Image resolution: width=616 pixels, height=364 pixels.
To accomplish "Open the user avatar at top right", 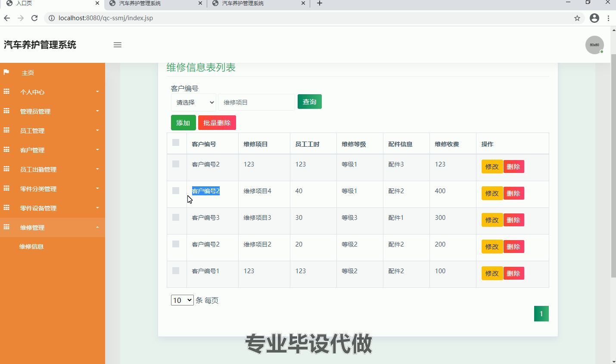I will (x=594, y=45).
